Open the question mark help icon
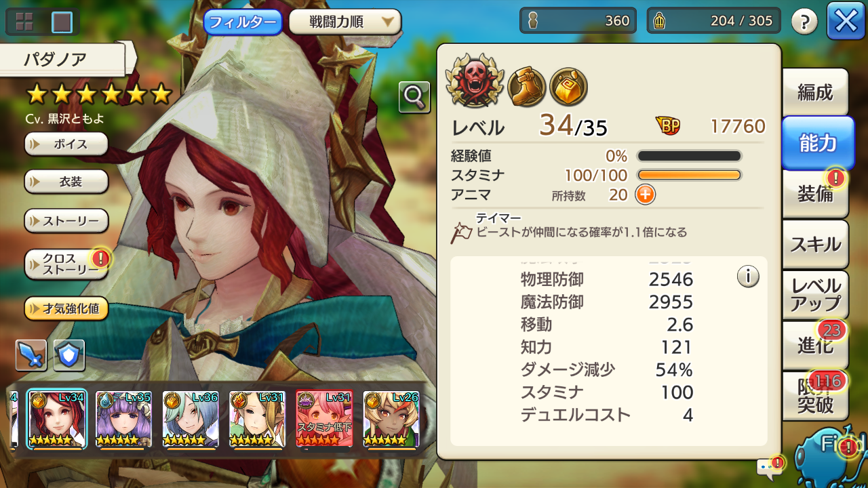The width and height of the screenshot is (868, 488). point(804,22)
